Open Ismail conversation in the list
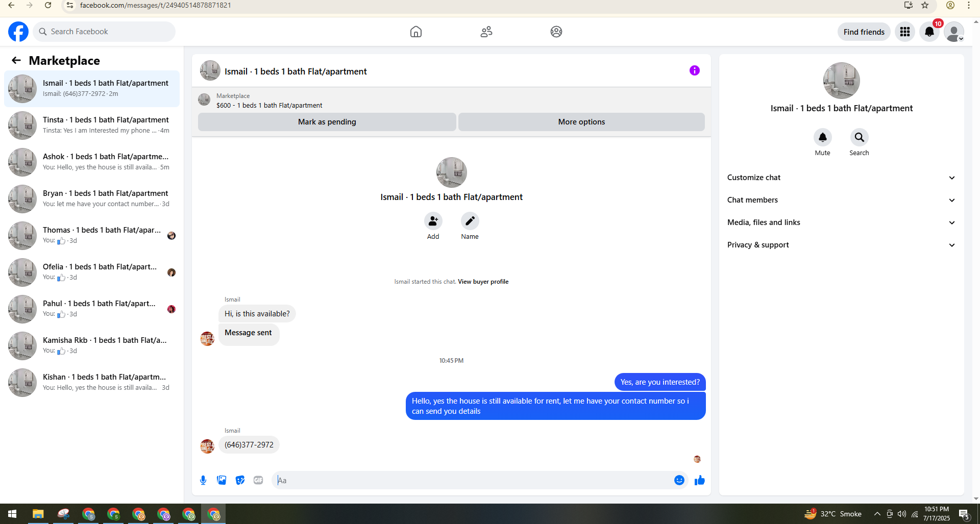This screenshot has height=524, width=980. tap(92, 89)
